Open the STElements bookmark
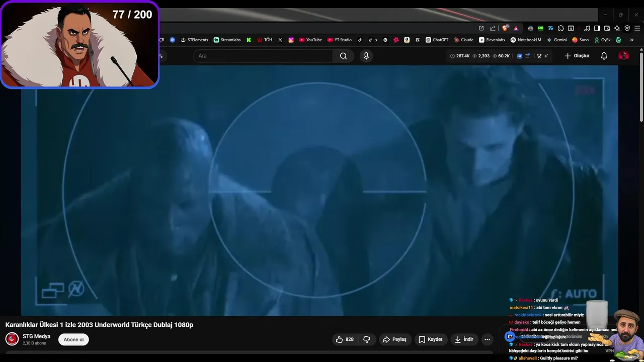The width and height of the screenshot is (644, 362). tap(194, 40)
